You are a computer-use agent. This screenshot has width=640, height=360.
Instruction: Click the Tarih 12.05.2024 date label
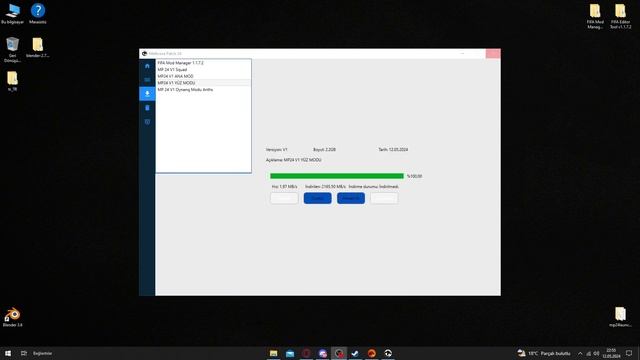[x=393, y=149]
